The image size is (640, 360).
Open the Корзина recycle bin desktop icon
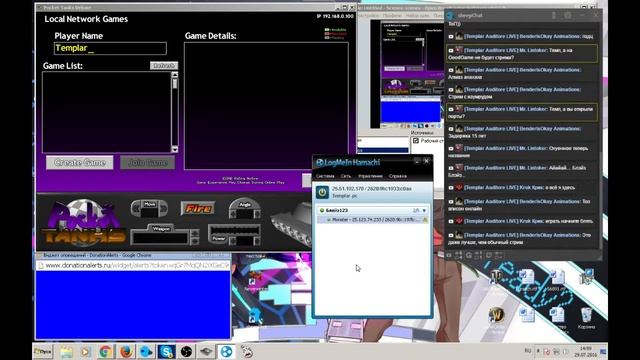(586, 319)
